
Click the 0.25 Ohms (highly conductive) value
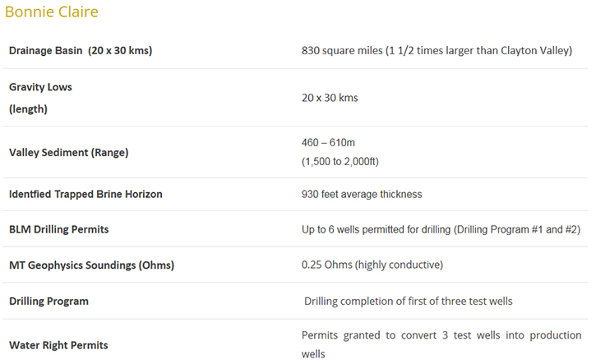click(x=372, y=265)
